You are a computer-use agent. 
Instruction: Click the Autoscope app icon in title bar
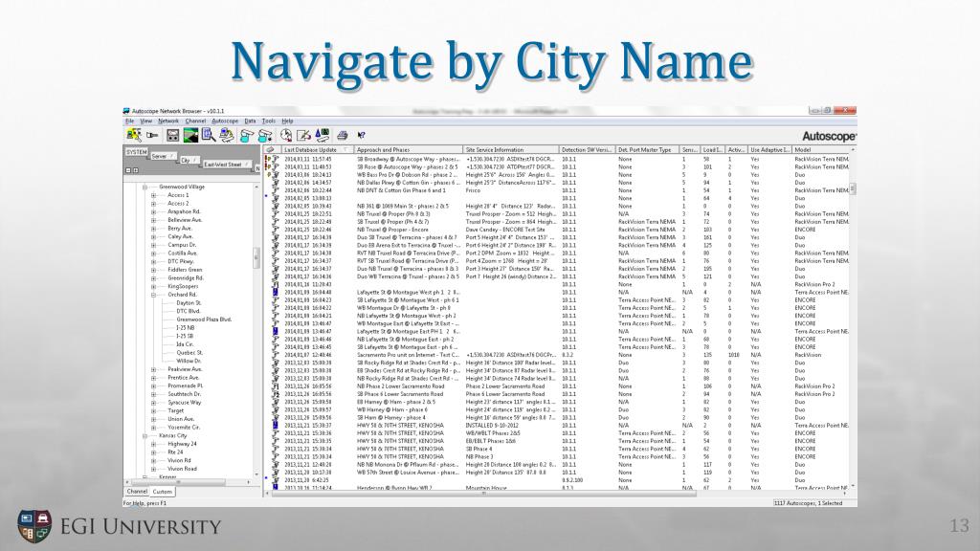coord(127,111)
